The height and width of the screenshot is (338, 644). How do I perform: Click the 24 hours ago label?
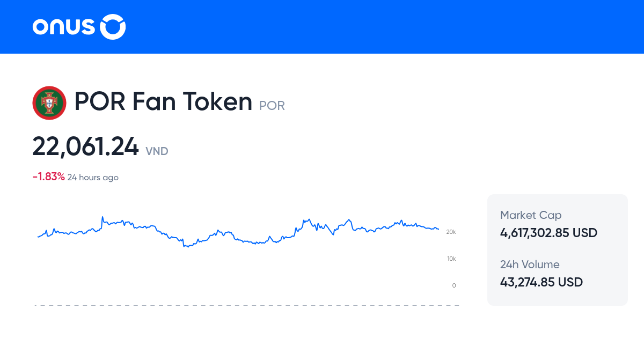(93, 178)
